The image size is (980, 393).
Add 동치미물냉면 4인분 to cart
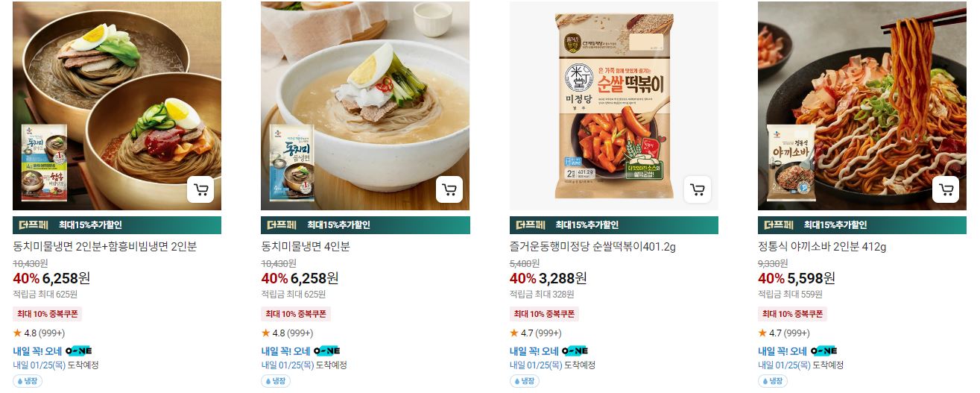click(x=449, y=189)
